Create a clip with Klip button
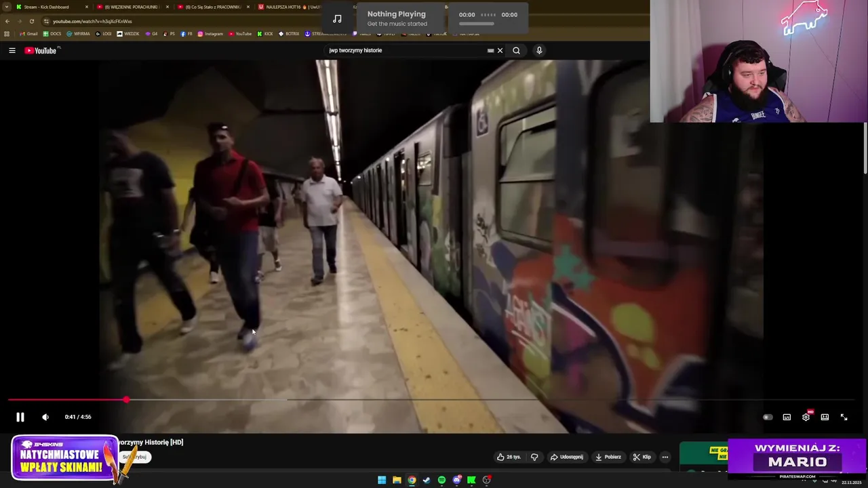 coord(642,457)
